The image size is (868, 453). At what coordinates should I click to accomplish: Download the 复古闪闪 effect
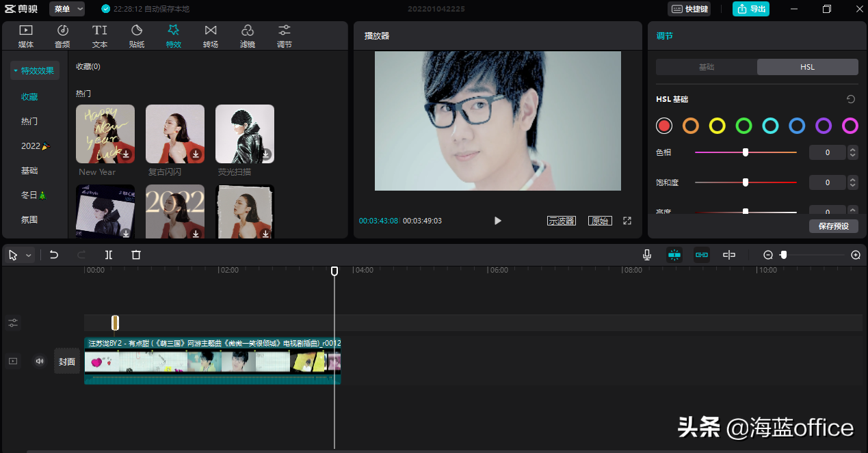196,154
